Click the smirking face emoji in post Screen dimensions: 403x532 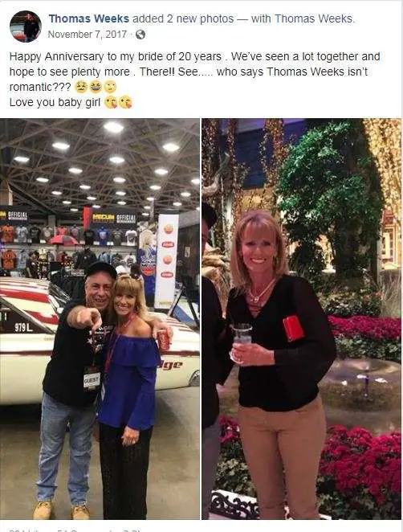click(110, 88)
